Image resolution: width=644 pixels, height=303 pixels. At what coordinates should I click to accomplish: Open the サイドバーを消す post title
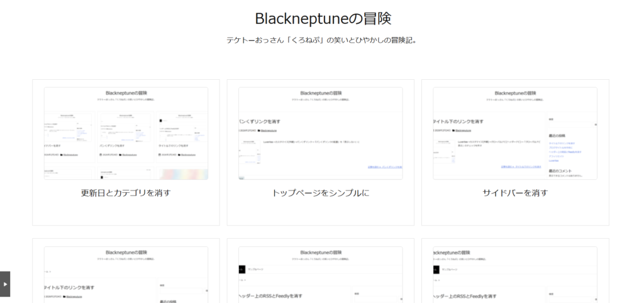(514, 193)
